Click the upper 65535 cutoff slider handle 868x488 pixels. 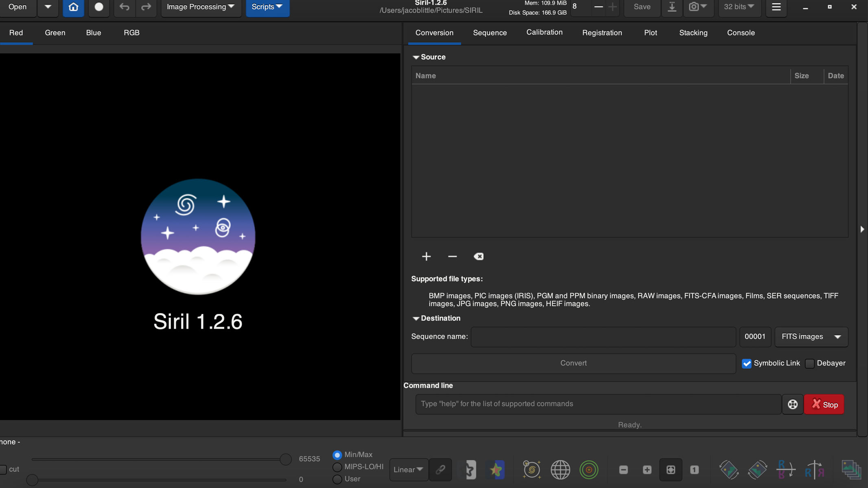(x=286, y=460)
